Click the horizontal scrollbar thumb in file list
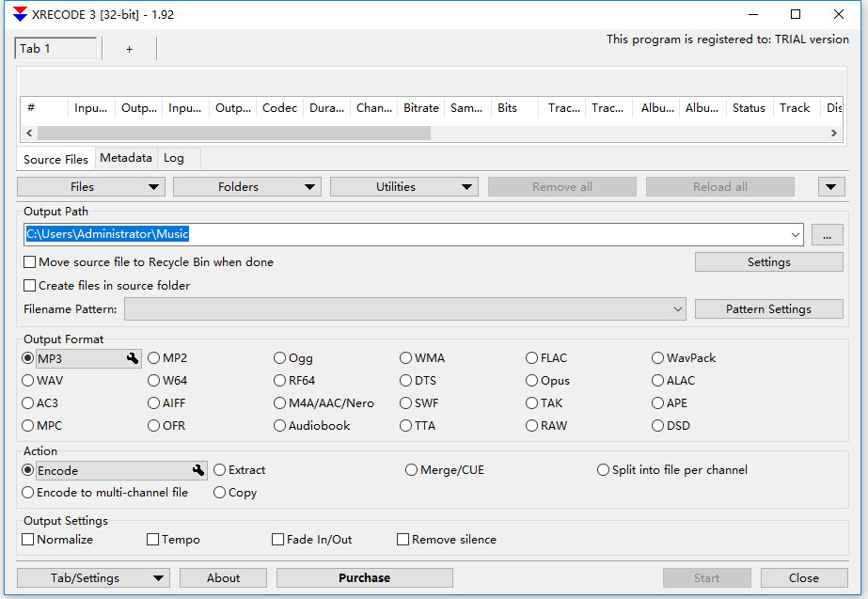Screen dimensions: 868x599 tap(234, 134)
